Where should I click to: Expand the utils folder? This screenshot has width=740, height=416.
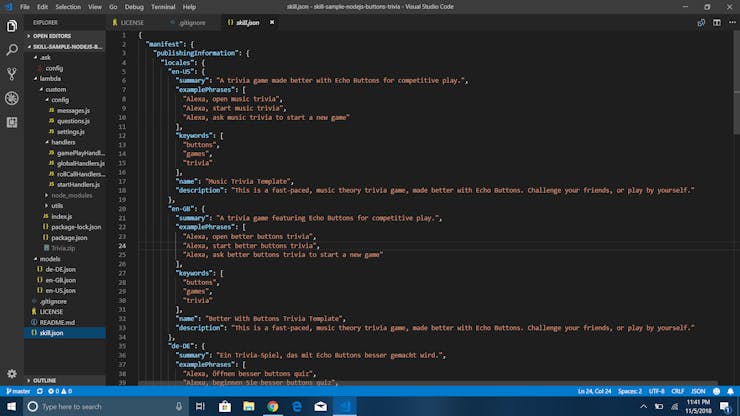click(57, 206)
